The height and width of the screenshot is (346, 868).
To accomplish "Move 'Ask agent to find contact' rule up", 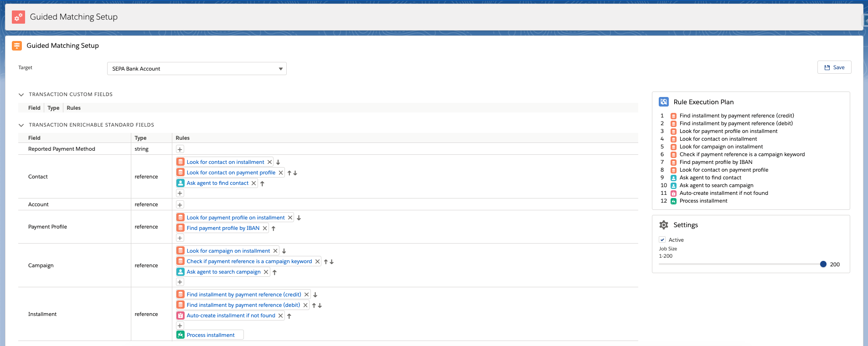I will (x=262, y=183).
